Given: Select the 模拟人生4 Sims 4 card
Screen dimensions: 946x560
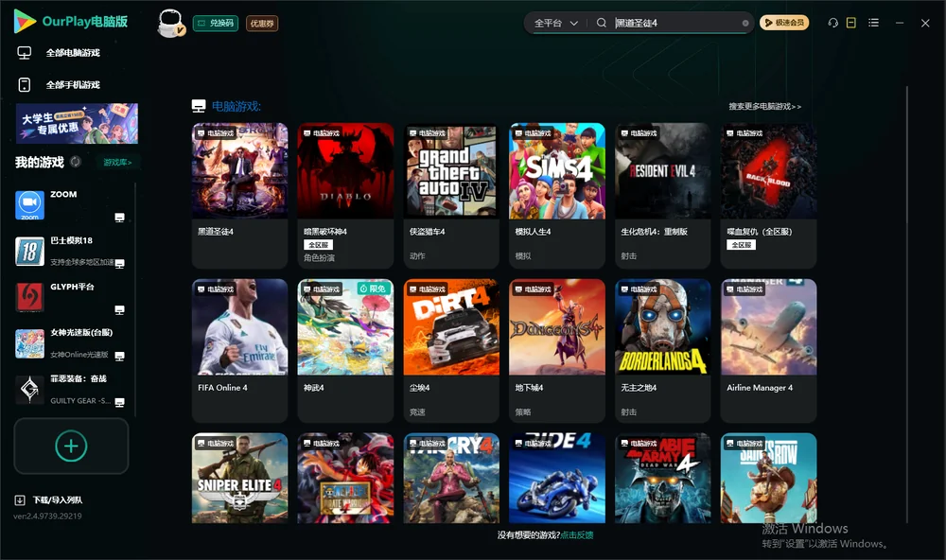Looking at the screenshot, I should click(x=557, y=196).
